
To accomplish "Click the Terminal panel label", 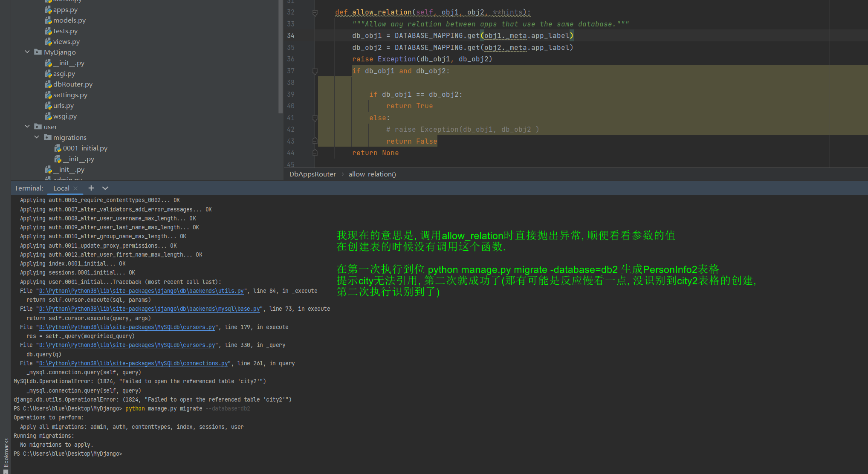I will click(x=29, y=188).
